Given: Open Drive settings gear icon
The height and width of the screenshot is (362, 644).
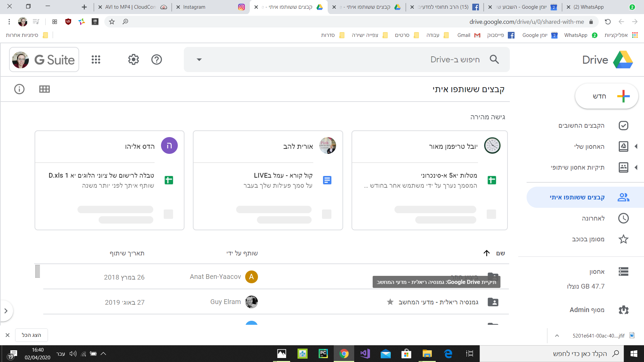Looking at the screenshot, I should click(133, 60).
